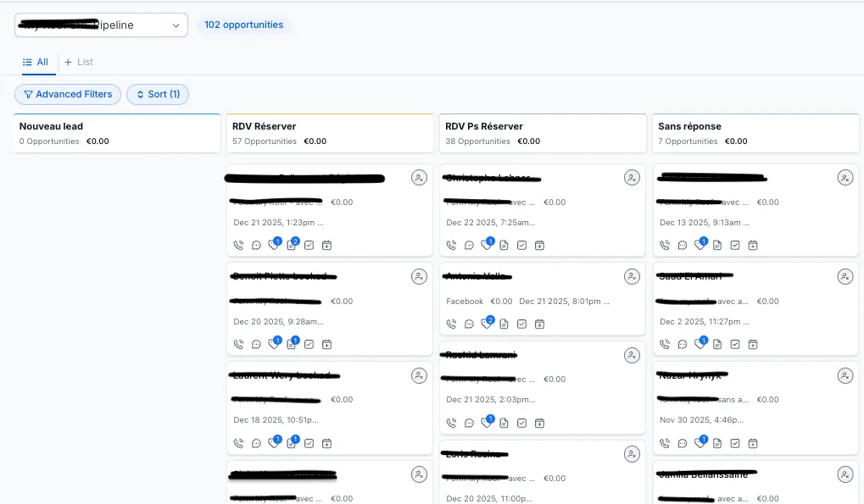The image size is (864, 504).
Task: Assign owner on Dec 2 2025, 11:27pm card
Action: 845,277
